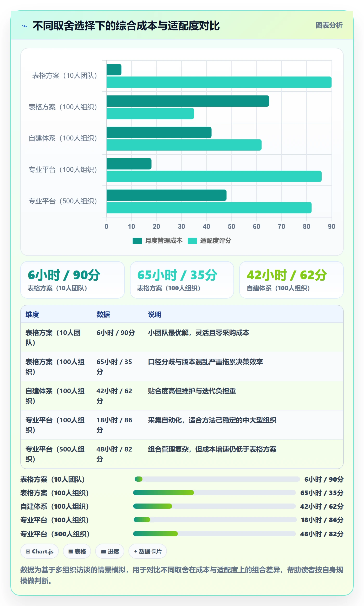Image resolution: width=364 pixels, height=606 pixels.
Task: Click the light score bar for 专业平台（500人组织） in chart
Action: click(x=209, y=208)
